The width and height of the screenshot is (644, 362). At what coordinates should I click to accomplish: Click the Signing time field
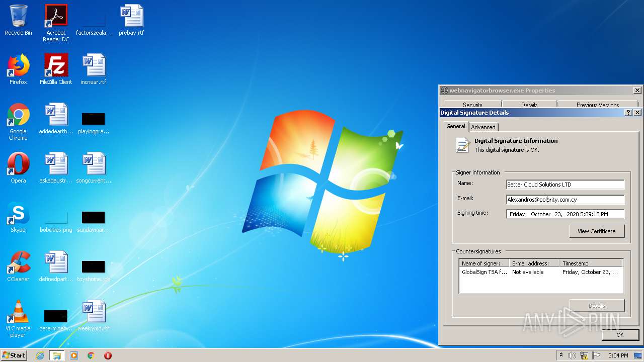(x=565, y=214)
